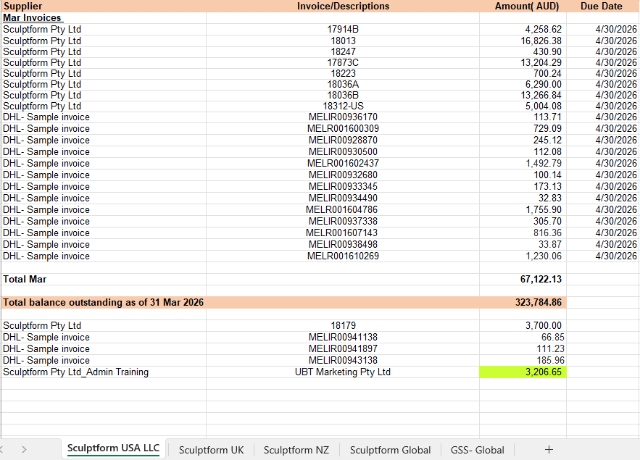
Task: Select invoice cell MELR001607143
Action: coord(343,233)
